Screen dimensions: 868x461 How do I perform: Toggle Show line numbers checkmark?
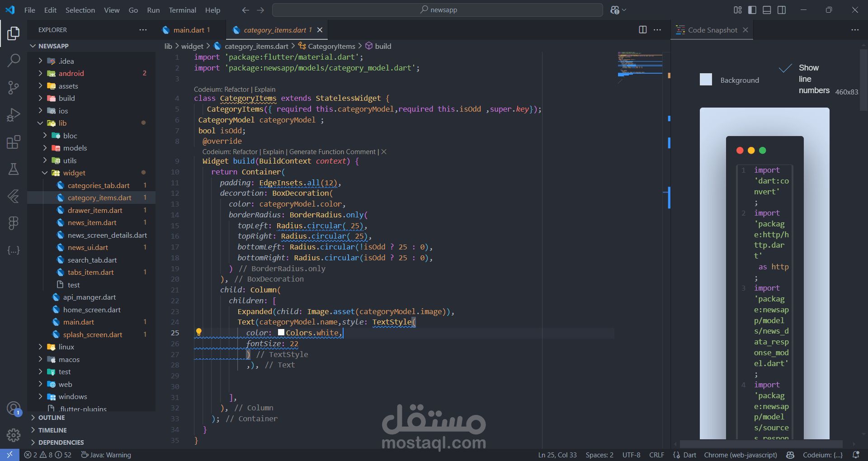785,68
